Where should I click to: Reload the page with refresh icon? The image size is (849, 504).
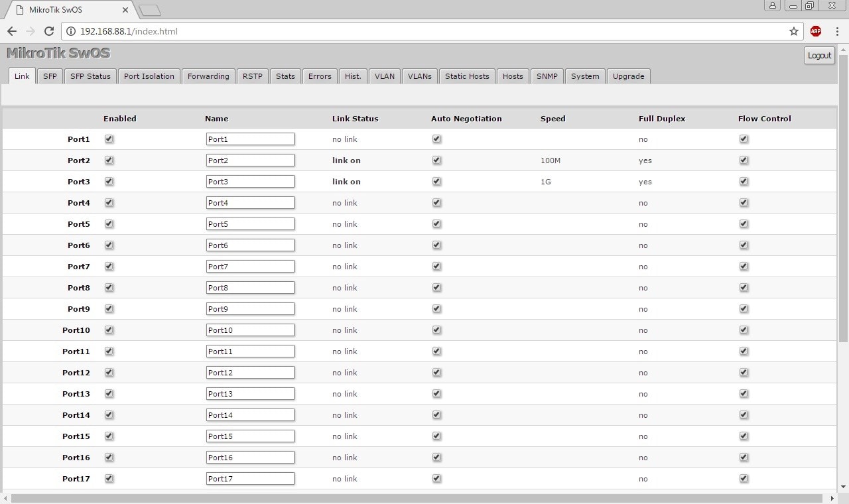coord(48,31)
